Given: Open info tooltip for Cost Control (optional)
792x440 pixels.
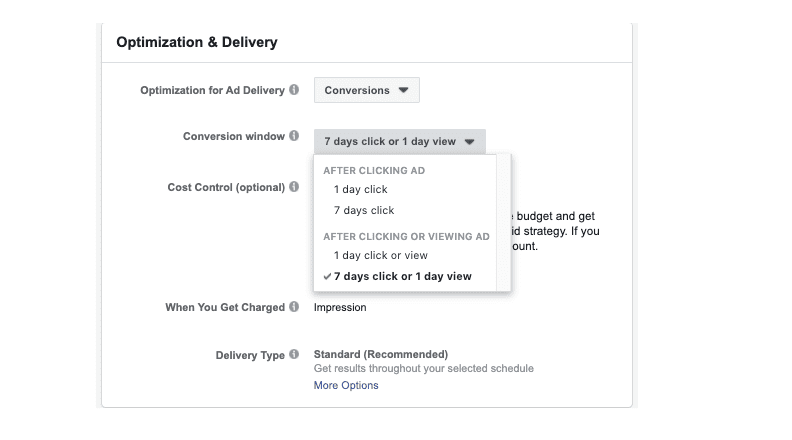Looking at the screenshot, I should [294, 187].
